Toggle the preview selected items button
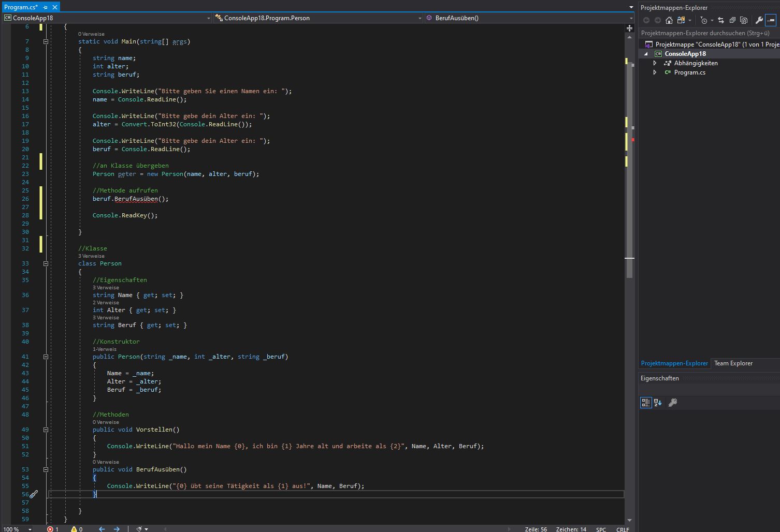 pyautogui.click(x=771, y=20)
